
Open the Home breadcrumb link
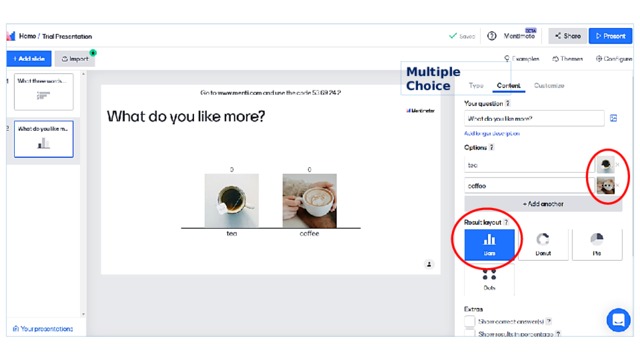27,36
